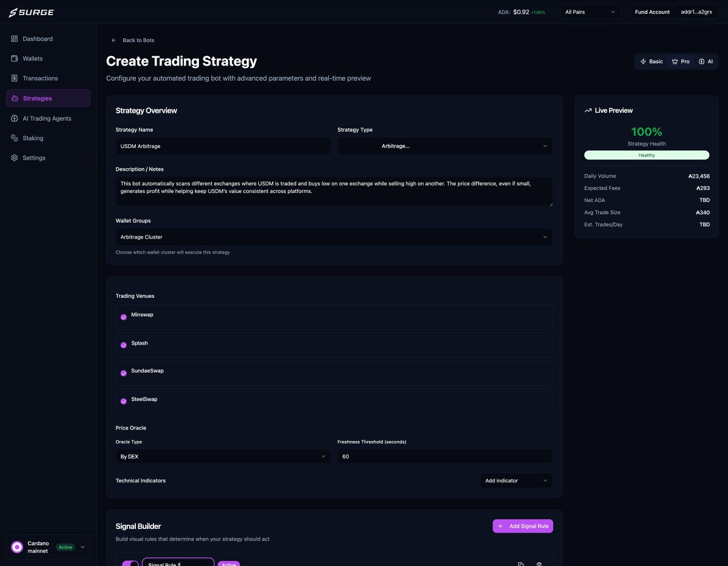Click the Dashboard grid icon
Viewport: 728px width, 566px height.
click(15, 39)
